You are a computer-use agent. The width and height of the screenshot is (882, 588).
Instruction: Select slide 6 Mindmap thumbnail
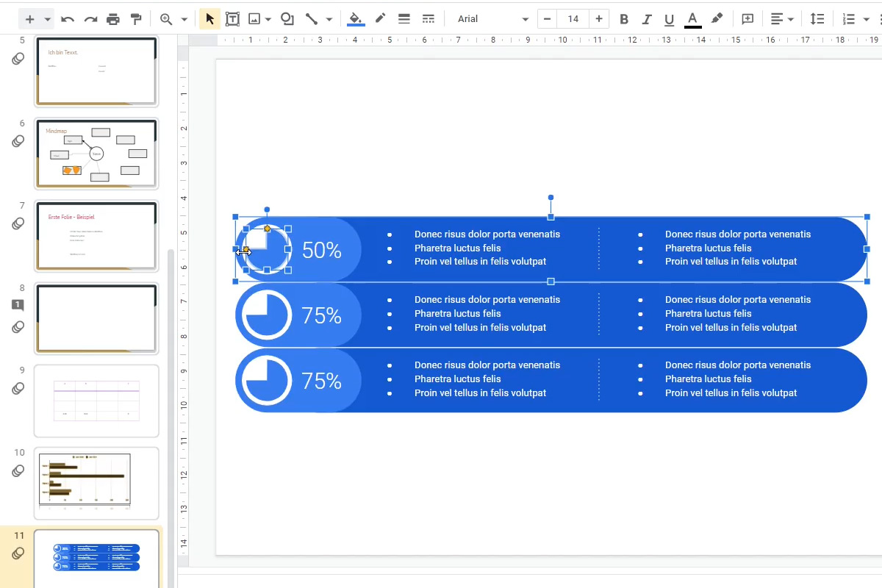click(x=96, y=154)
